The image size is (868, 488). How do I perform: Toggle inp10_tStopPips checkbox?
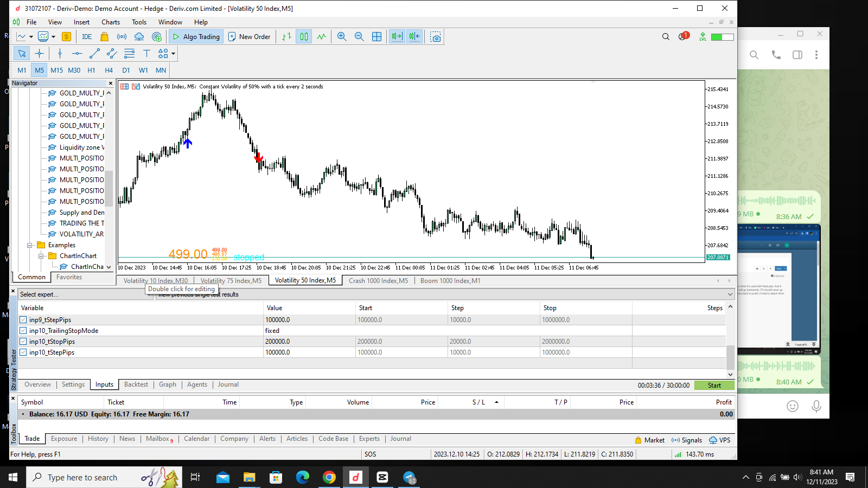coord(23,342)
